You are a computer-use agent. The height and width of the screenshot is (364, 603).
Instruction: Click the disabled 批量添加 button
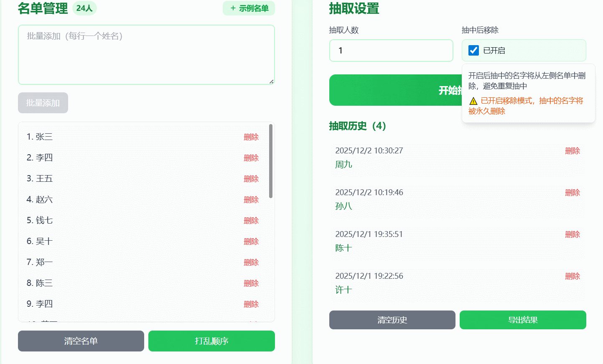[43, 102]
